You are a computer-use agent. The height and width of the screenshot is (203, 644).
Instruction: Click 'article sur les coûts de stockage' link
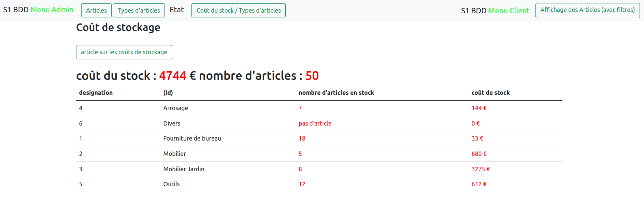pyautogui.click(x=124, y=52)
